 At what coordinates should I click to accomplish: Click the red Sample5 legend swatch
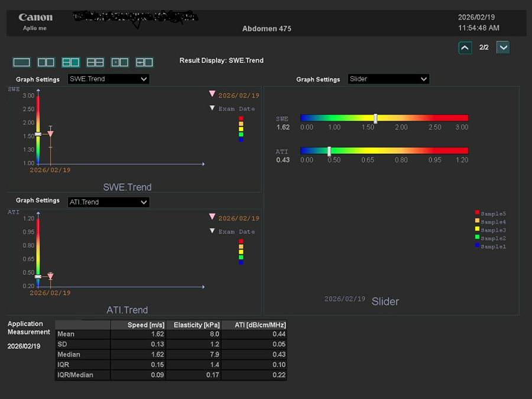(477, 213)
